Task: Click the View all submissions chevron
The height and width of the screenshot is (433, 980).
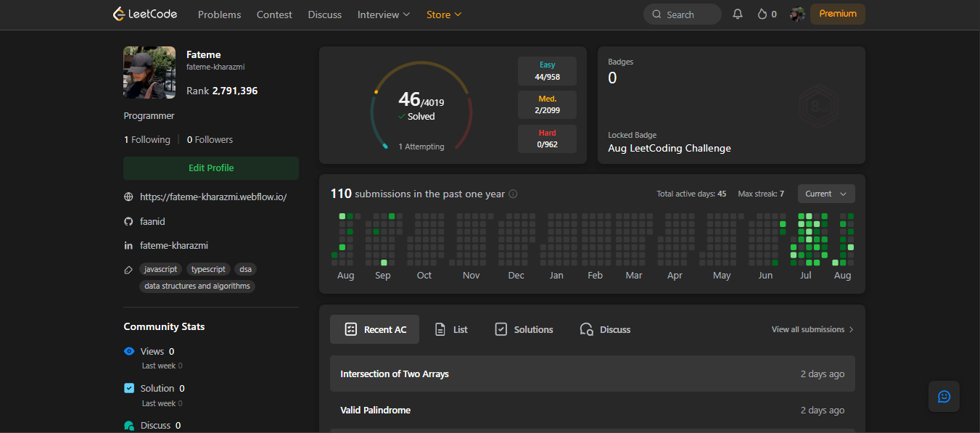Action: coord(851,329)
